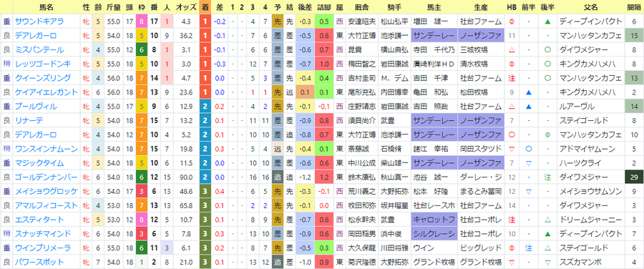644x269 pixels.
Task: Open horse link ワンスインナムーン
Action: click(46, 149)
